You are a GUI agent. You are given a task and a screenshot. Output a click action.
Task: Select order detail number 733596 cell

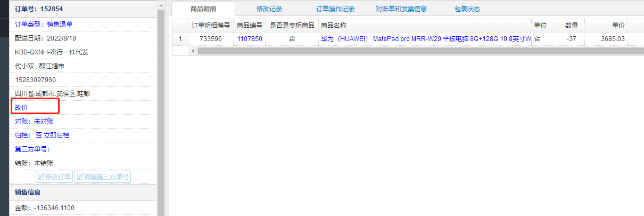pyautogui.click(x=211, y=39)
